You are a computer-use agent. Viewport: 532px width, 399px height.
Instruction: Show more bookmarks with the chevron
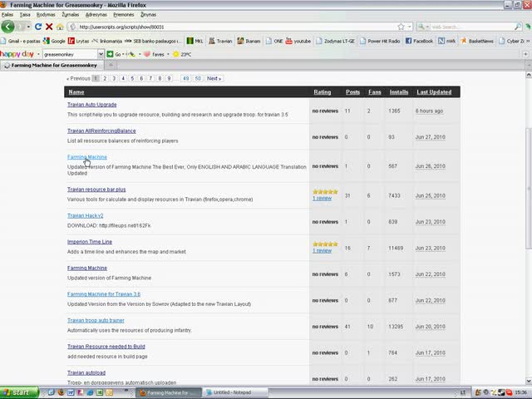(x=528, y=41)
